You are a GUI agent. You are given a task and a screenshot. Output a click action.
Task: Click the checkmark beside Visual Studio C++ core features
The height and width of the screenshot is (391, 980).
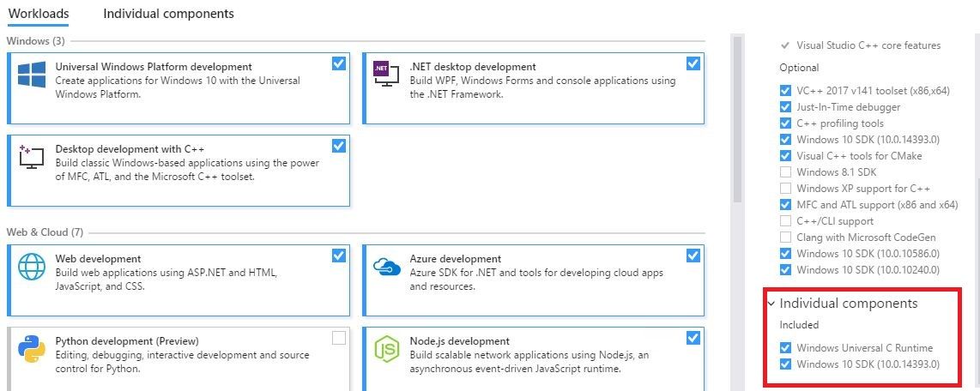click(x=785, y=45)
